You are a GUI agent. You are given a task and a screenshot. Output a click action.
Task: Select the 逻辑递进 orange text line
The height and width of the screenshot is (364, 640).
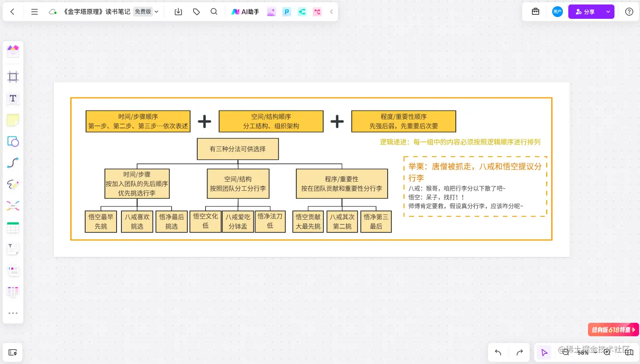[460, 142]
